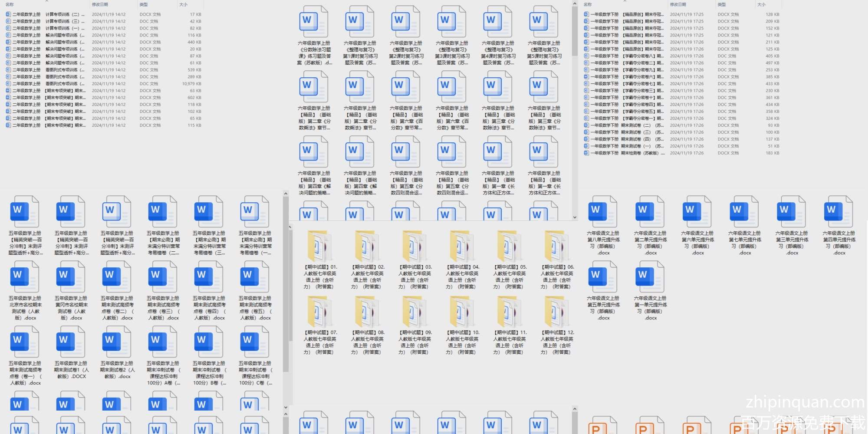Open the 【期中试题】09 folder icon

[x=415, y=312]
